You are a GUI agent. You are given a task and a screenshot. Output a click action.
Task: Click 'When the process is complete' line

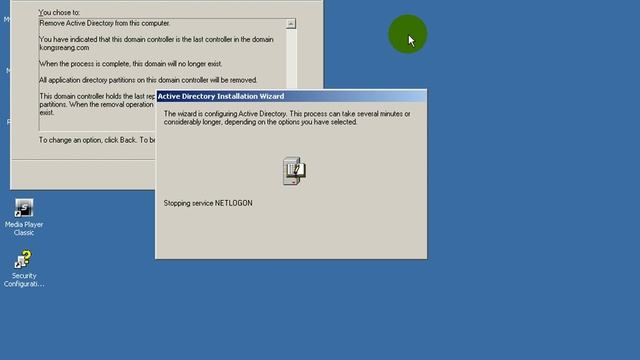click(x=131, y=64)
